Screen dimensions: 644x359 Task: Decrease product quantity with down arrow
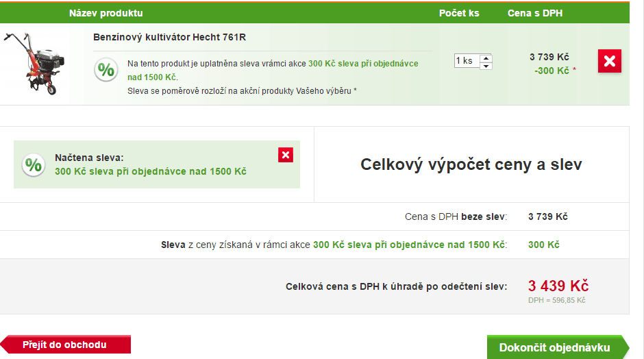pyautogui.click(x=486, y=65)
